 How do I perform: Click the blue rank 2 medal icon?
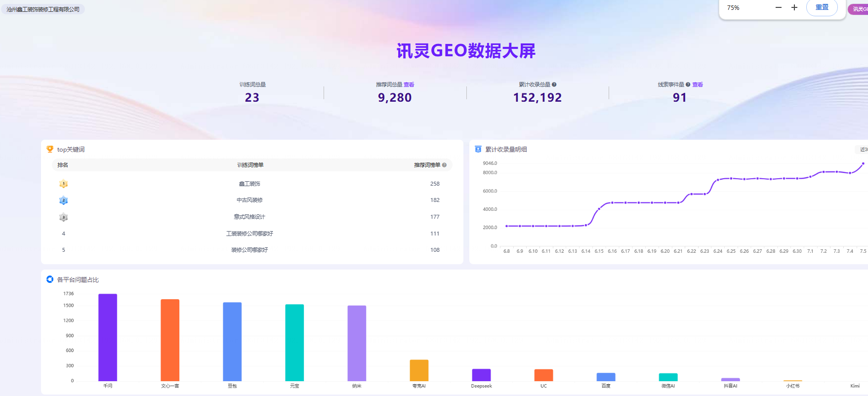click(64, 200)
